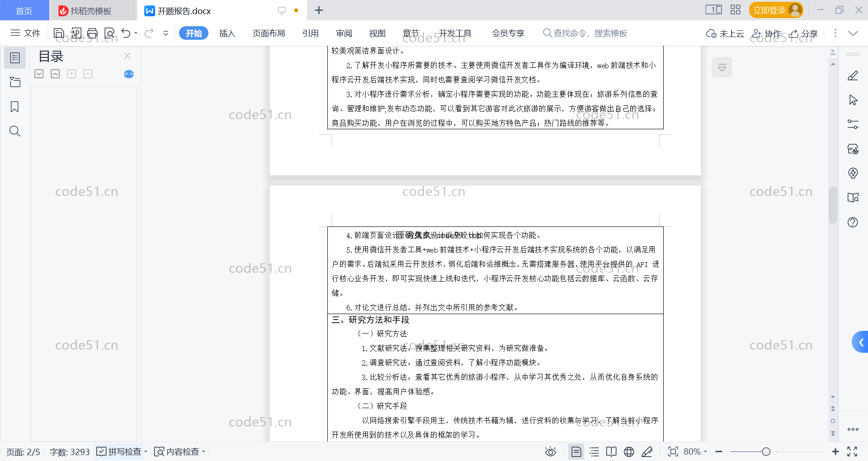Click the 未上云 cloud status button
This screenshot has width=868, height=461.
(x=725, y=33)
